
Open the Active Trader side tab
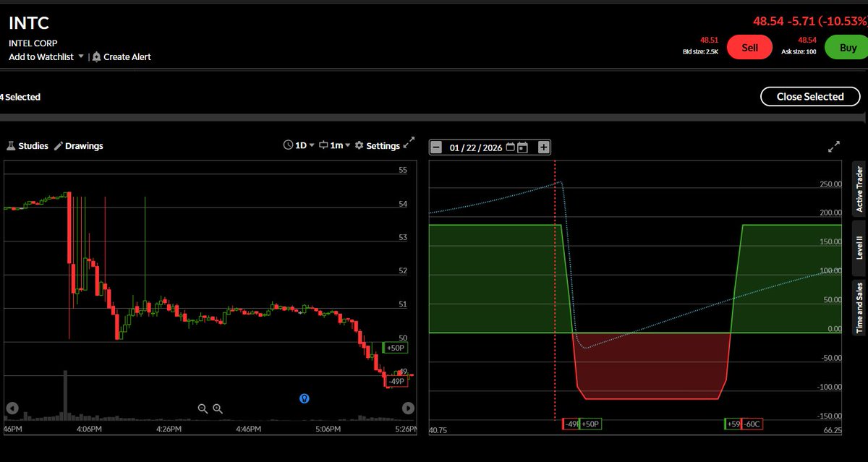(859, 189)
